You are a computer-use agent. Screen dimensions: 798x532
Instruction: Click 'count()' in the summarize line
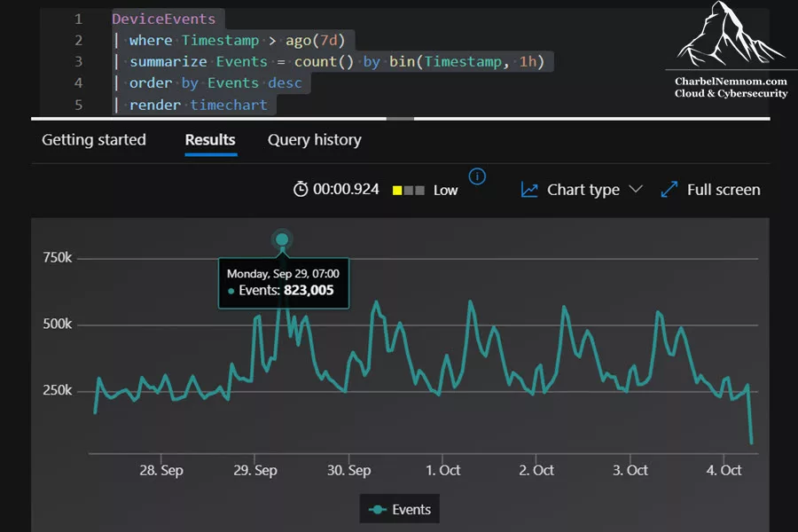[324, 61]
